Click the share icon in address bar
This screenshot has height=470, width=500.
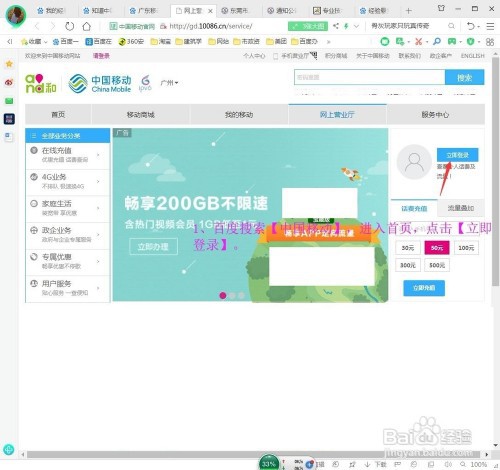[336, 26]
